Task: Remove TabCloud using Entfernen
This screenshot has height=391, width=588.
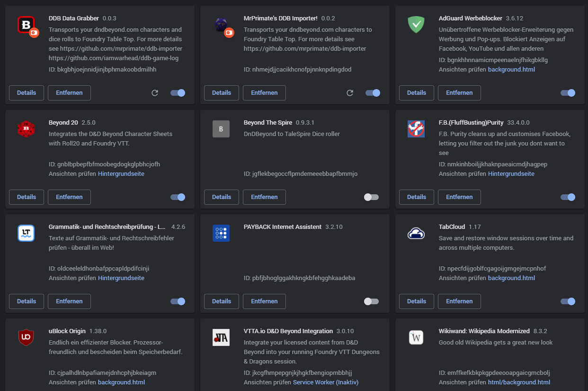Action: (459, 301)
